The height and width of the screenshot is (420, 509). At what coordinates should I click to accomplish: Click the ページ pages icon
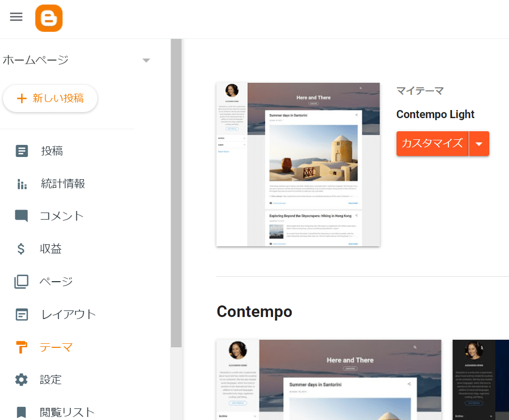pyautogui.click(x=21, y=282)
